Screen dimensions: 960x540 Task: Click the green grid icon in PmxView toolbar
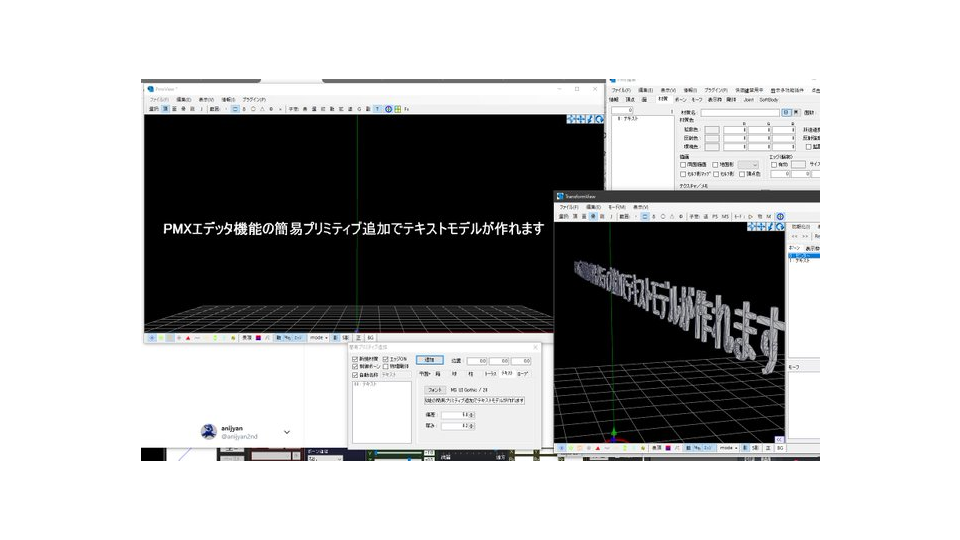pyautogui.click(x=397, y=109)
